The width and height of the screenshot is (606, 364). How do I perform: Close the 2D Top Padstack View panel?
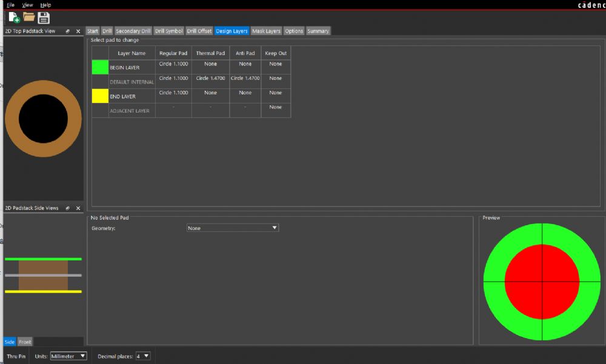pyautogui.click(x=78, y=31)
